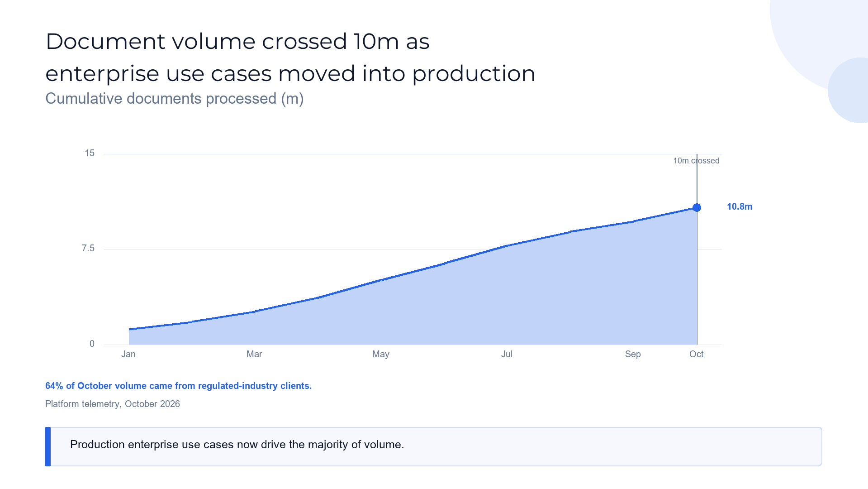Click the slide title about document volume

coord(290,58)
